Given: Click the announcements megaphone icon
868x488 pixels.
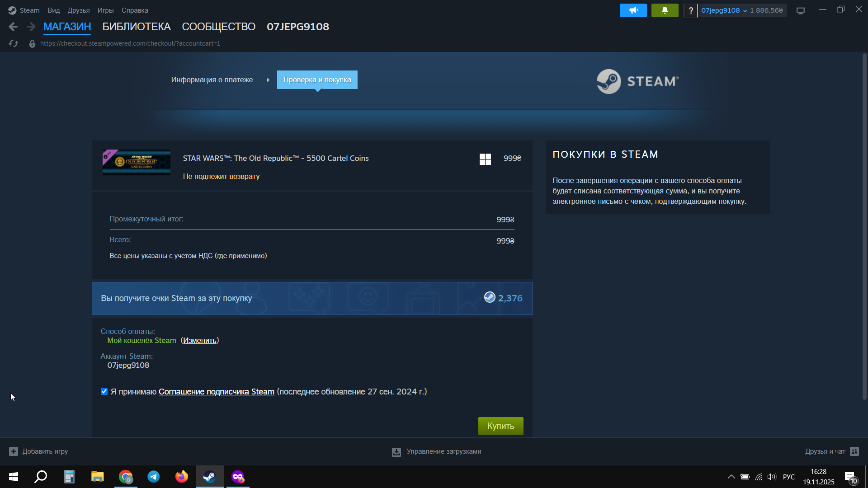Looking at the screenshot, I should click(x=633, y=10).
